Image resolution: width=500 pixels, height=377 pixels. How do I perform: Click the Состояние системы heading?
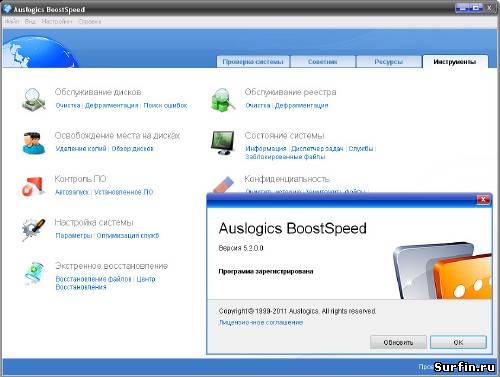284,136
